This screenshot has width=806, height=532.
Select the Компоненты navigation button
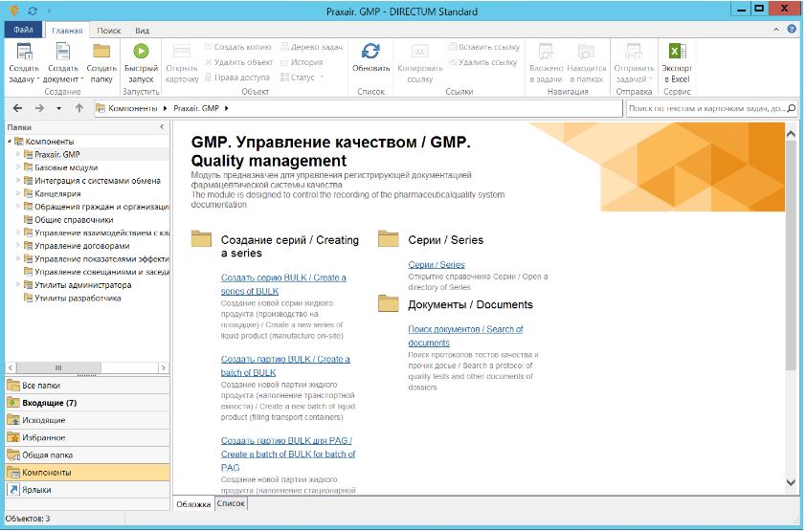(87, 473)
